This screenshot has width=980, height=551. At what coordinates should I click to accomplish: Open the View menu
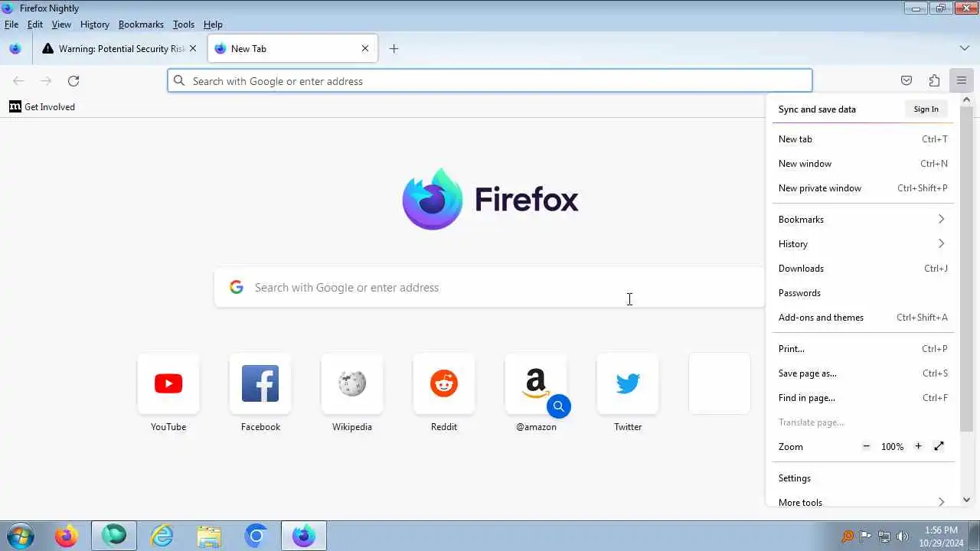tap(61, 24)
